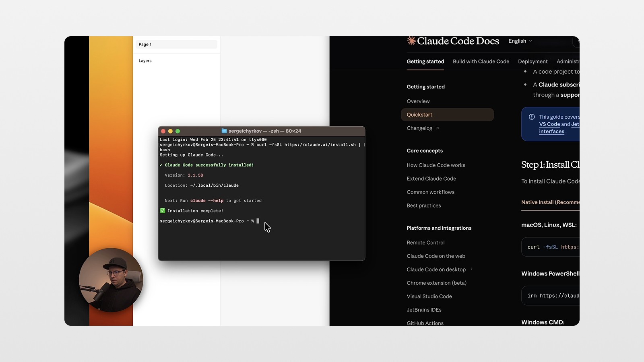
Task: Open the Deployment section
Action: pos(533,61)
